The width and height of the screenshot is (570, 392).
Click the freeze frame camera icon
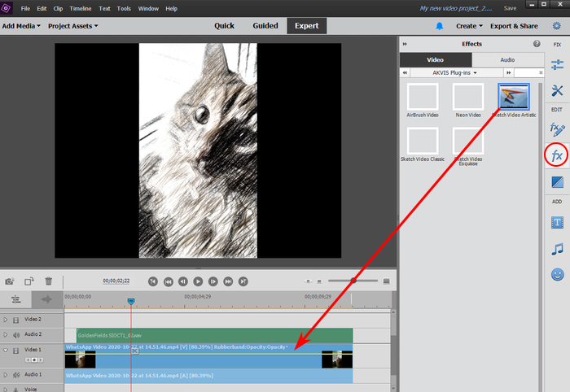[x=10, y=281]
